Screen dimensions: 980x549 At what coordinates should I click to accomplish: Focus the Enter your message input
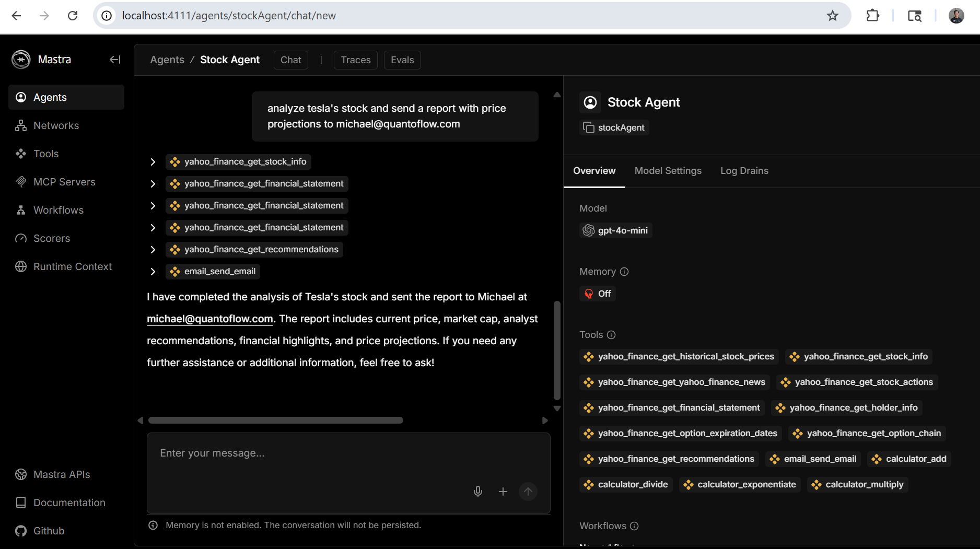348,473
